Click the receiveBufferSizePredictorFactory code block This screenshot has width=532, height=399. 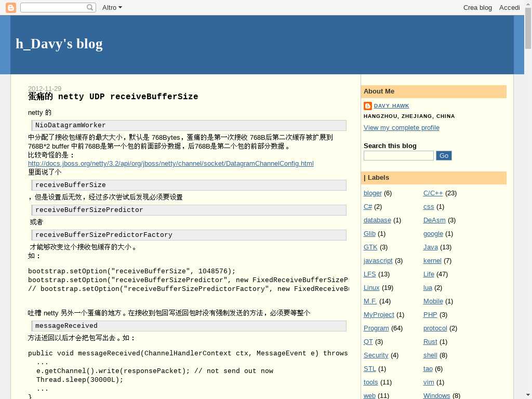(x=189, y=235)
